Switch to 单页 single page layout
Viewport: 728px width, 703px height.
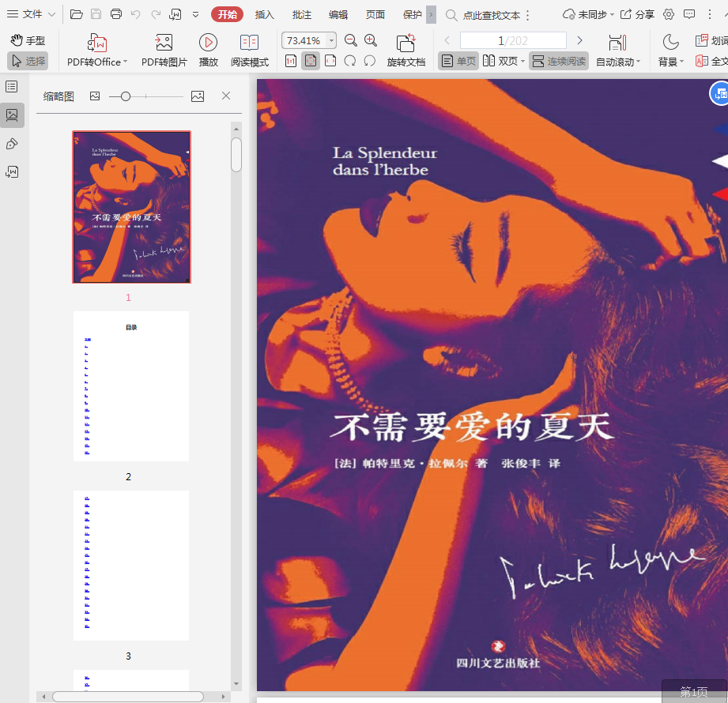458,61
